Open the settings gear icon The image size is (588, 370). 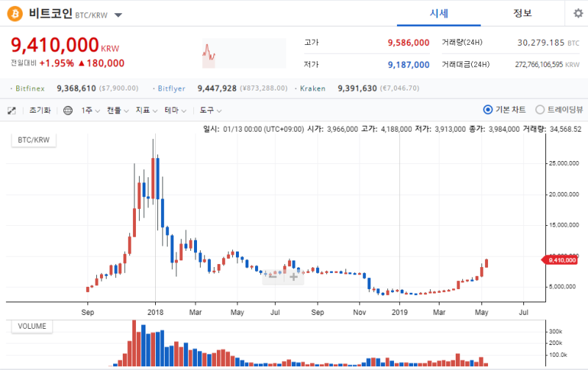click(578, 13)
